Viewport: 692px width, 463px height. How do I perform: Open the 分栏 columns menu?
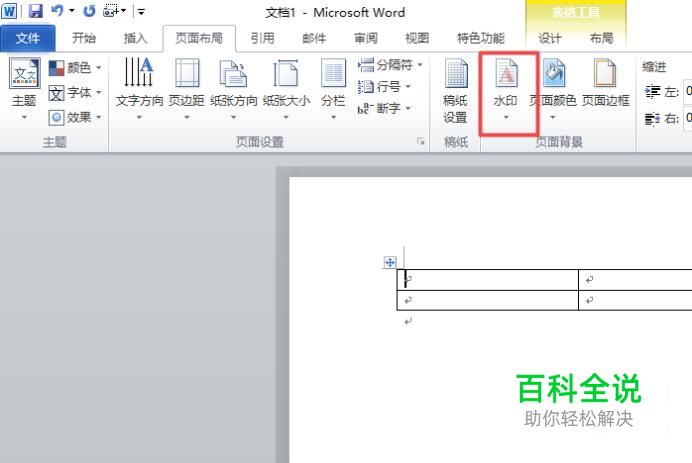333,88
